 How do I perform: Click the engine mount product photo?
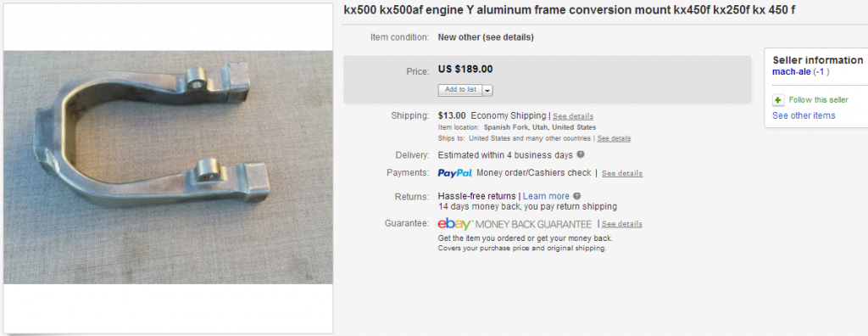[x=168, y=167]
